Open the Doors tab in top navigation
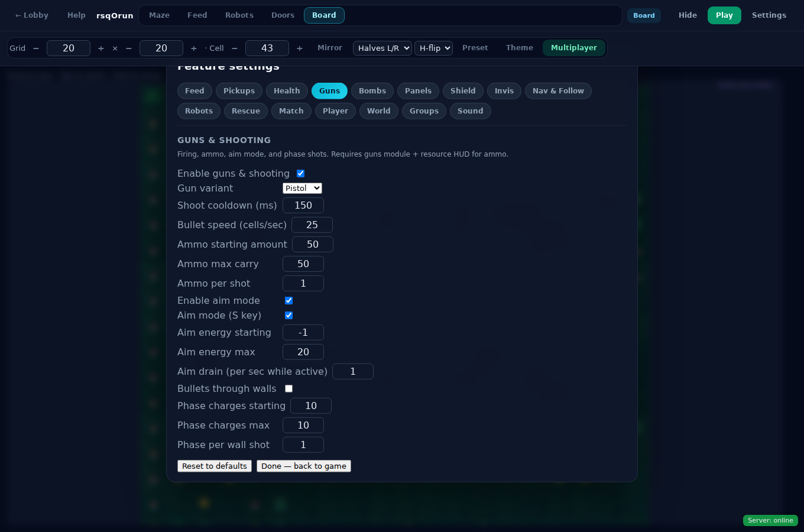This screenshot has width=804, height=532. click(283, 15)
